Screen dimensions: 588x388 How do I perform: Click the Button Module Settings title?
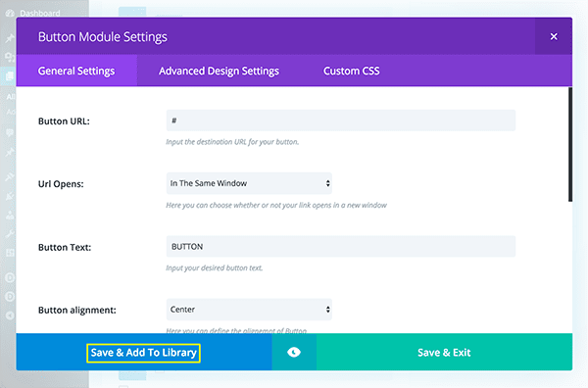coord(102,37)
